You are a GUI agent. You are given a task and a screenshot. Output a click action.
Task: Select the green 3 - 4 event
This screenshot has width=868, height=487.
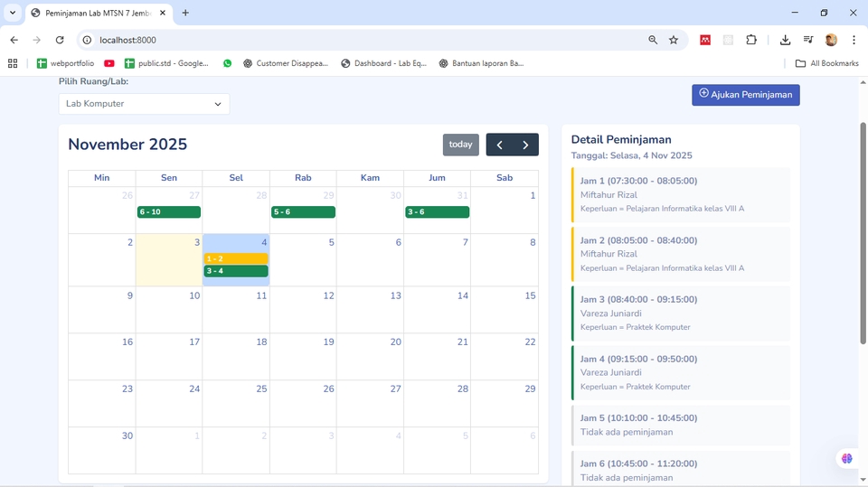236,271
